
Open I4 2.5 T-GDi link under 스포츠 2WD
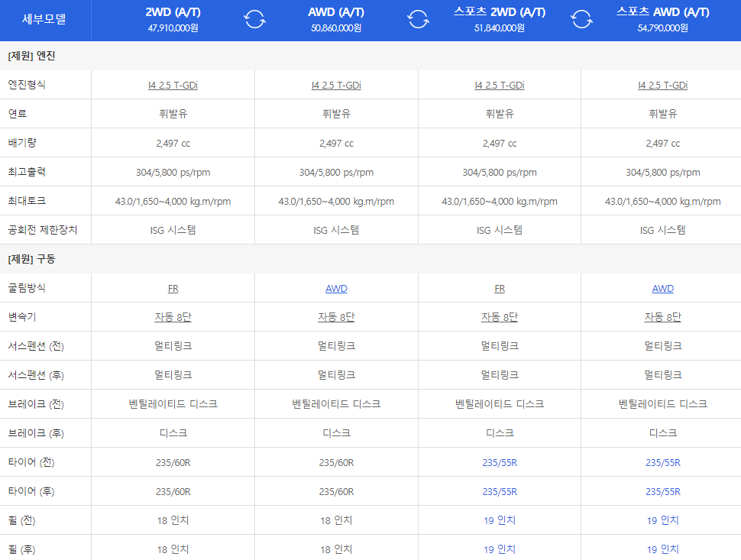pyautogui.click(x=500, y=86)
